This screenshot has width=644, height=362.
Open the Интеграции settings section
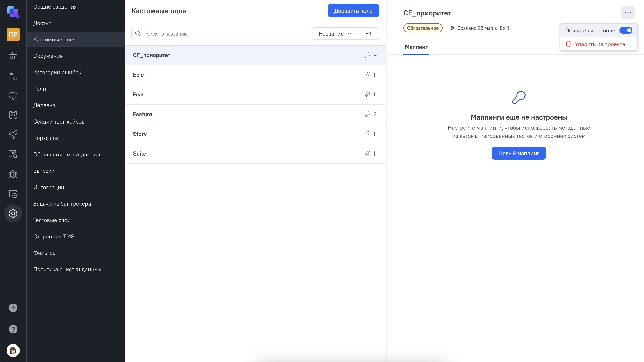point(49,187)
